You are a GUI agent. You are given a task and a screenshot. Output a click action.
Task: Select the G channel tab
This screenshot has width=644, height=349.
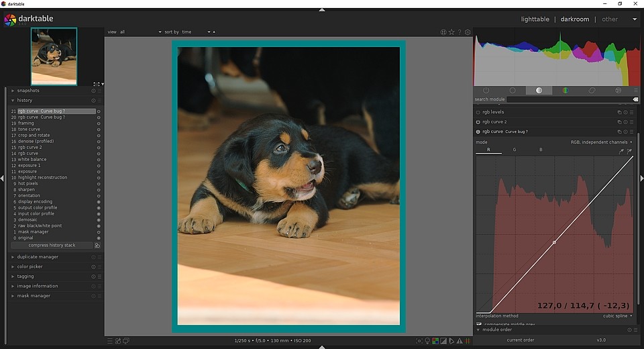[x=515, y=150]
